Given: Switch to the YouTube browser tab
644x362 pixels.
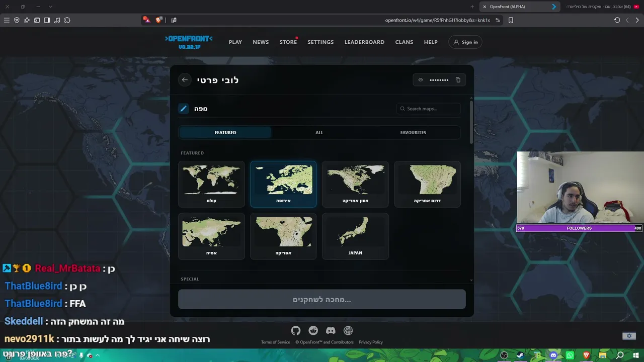Looking at the screenshot, I should point(602,7).
